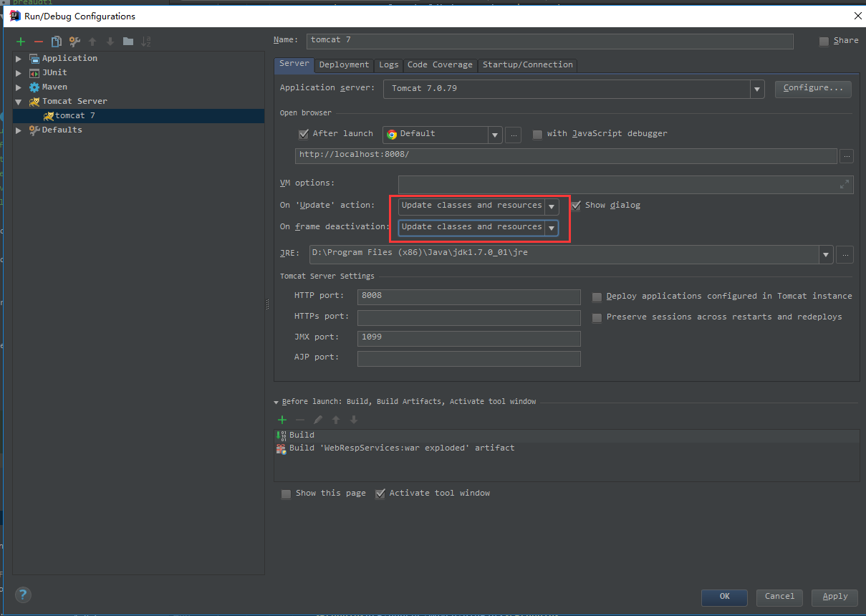Move configuration down in the list
This screenshot has width=866, height=616.
(110, 42)
